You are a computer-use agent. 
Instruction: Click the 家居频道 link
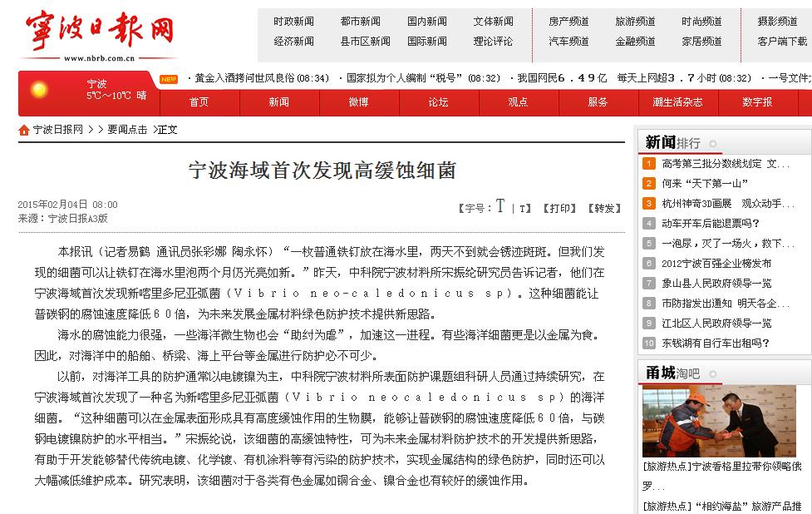(701, 41)
